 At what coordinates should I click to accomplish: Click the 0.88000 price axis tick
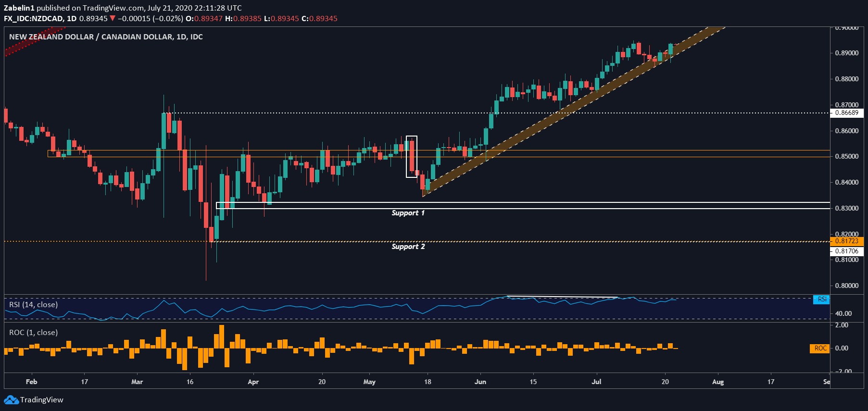click(846, 79)
